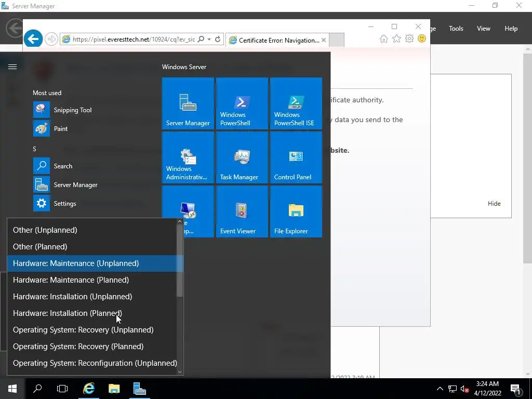Open Snipping Tool from Most used

[x=91, y=110]
